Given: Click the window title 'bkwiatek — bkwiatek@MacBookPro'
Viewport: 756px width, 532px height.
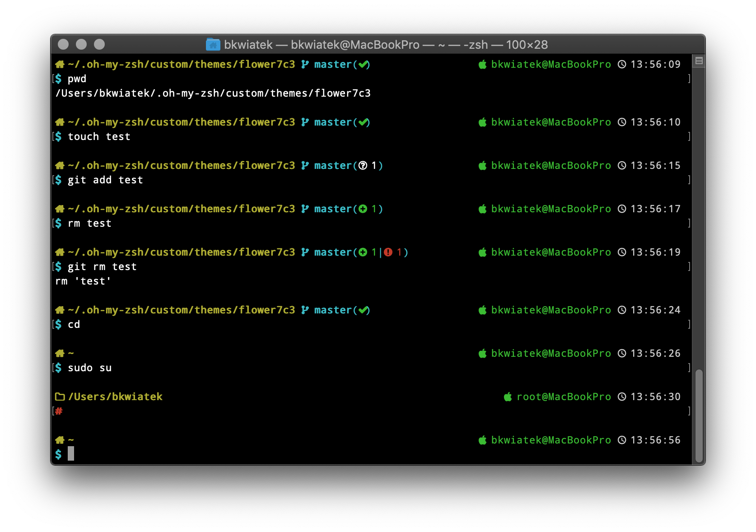Looking at the screenshot, I should pos(322,44).
